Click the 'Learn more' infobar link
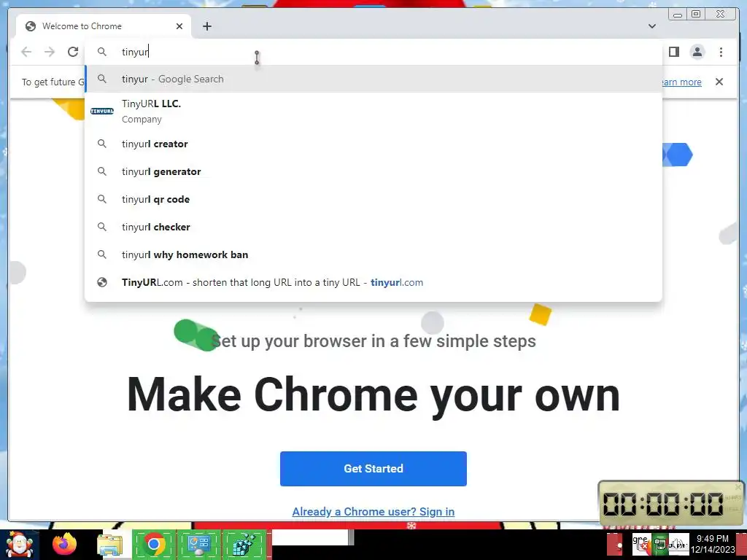The image size is (747, 560). click(681, 82)
